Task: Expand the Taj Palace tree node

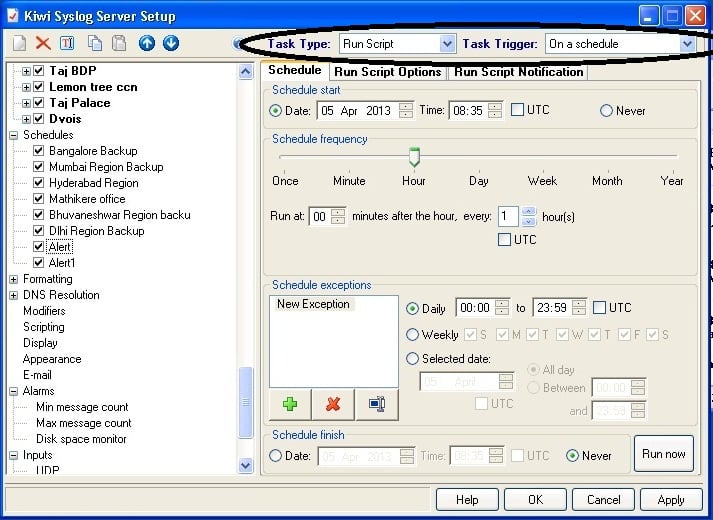Action: [x=26, y=103]
